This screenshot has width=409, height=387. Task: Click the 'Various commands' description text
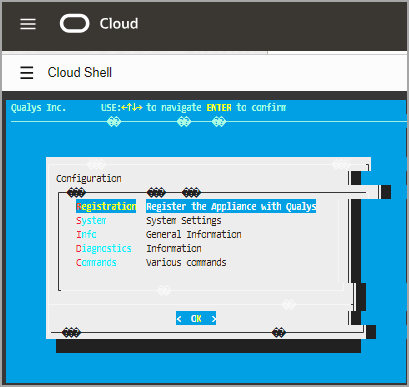click(186, 263)
